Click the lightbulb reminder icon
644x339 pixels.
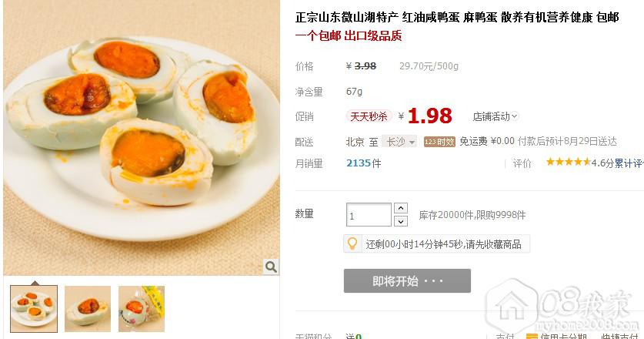(x=352, y=243)
